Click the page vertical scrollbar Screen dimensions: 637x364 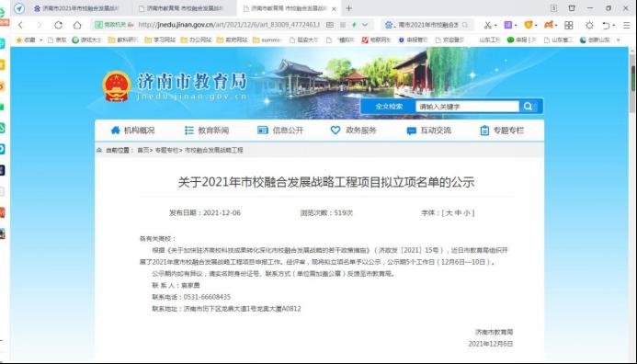[633, 203]
